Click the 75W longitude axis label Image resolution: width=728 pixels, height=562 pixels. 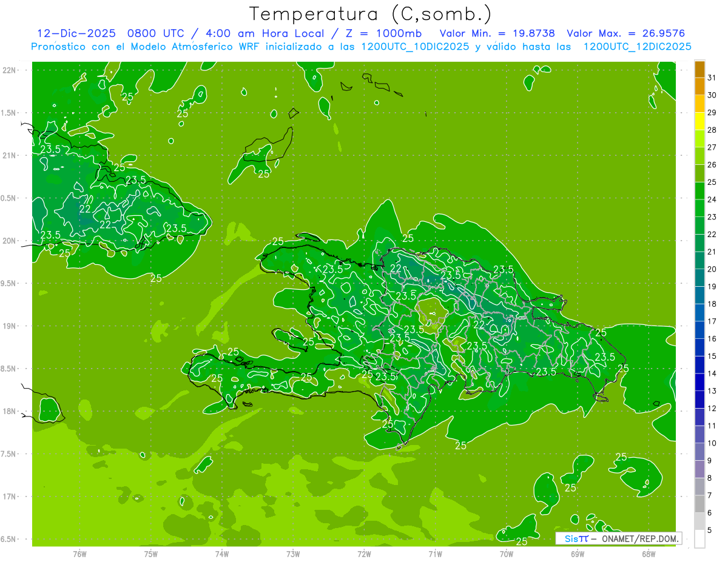150,554
